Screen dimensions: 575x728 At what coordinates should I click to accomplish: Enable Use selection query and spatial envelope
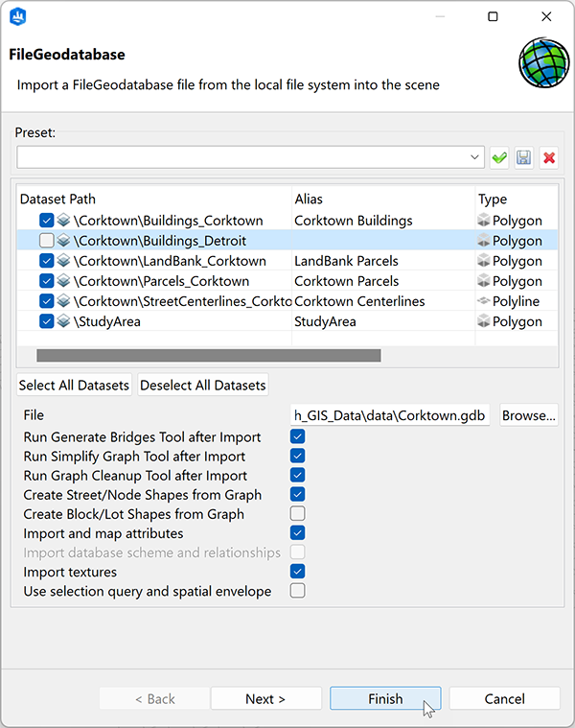click(298, 591)
